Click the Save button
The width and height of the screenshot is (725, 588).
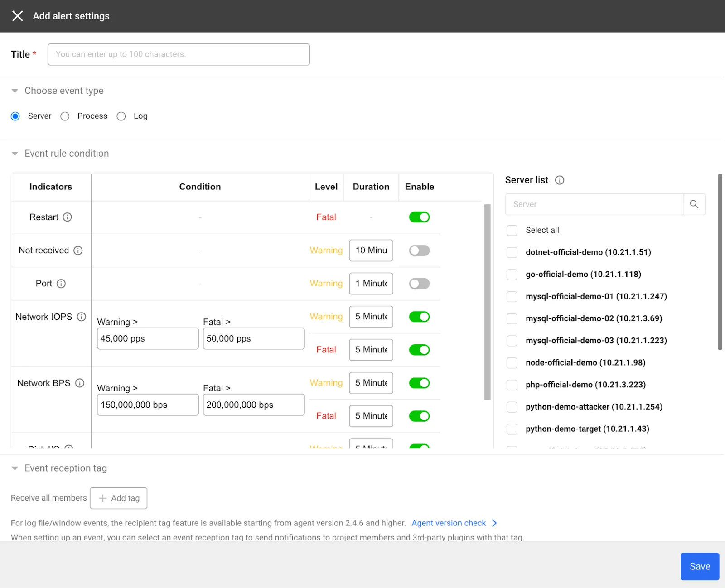tap(700, 566)
